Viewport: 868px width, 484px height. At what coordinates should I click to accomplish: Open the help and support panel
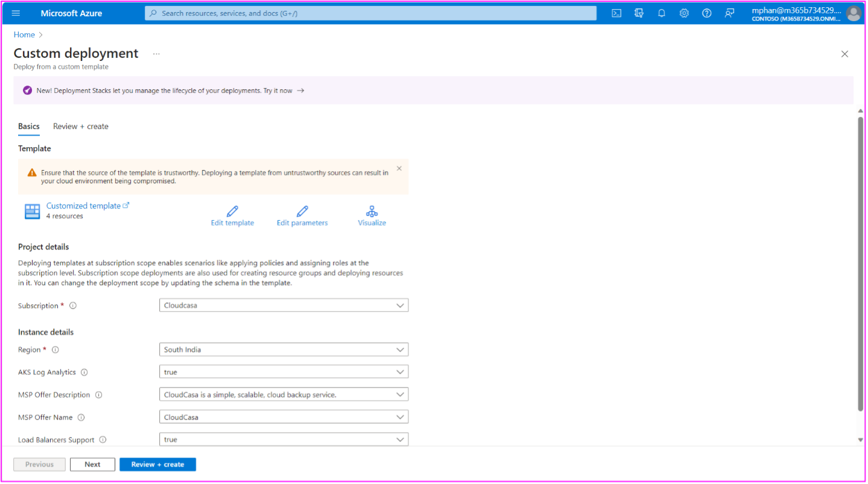tap(706, 13)
